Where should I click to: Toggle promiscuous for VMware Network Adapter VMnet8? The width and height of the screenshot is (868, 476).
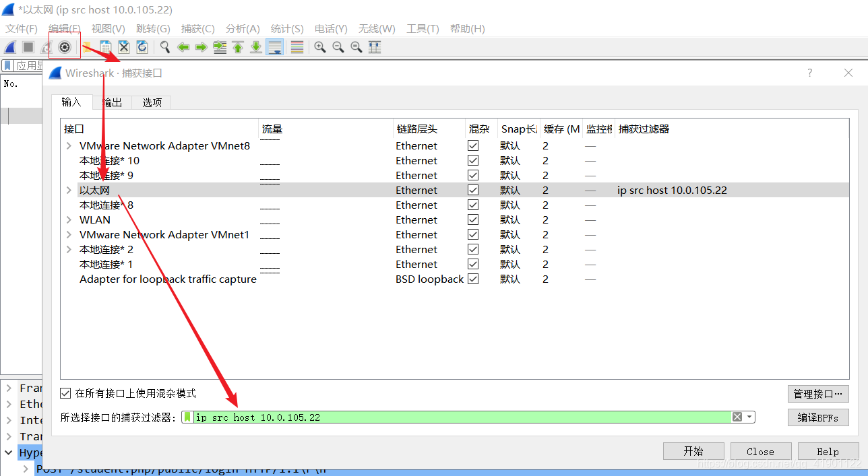473,145
